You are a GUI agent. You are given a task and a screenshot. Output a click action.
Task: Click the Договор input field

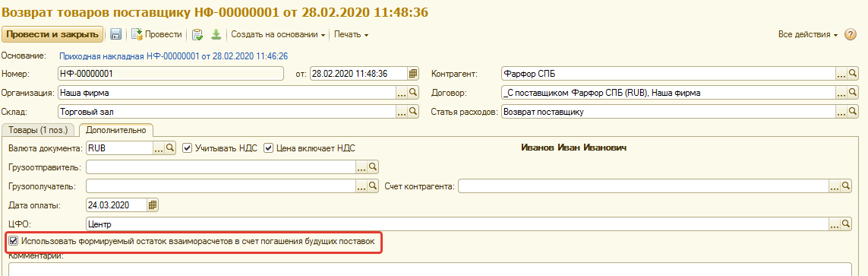coord(668,93)
